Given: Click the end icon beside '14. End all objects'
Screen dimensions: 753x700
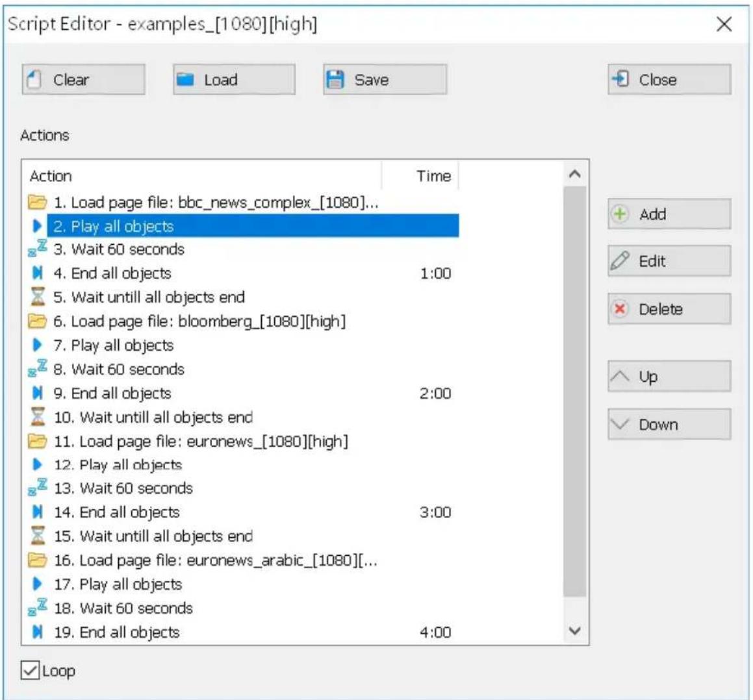Looking at the screenshot, I should 37,512.
